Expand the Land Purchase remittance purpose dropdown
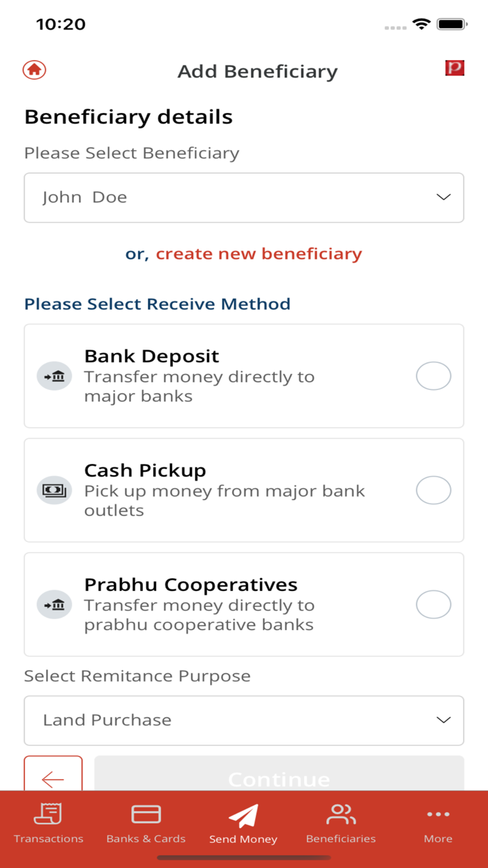This screenshot has width=488, height=868. coord(244,721)
